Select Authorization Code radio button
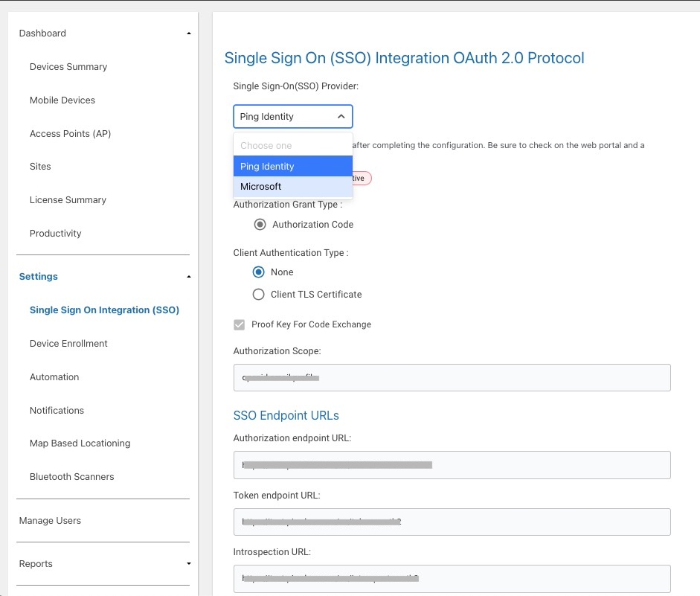 [x=260, y=225]
